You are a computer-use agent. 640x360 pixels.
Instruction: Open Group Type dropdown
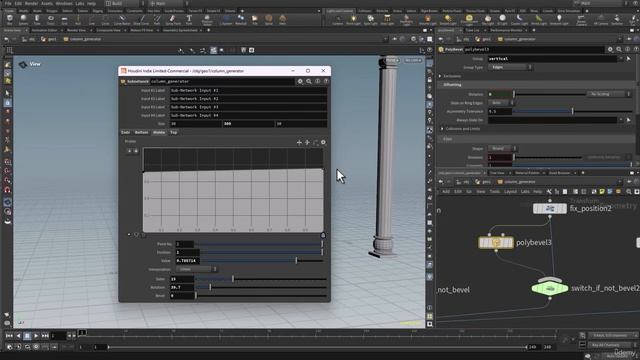point(510,67)
